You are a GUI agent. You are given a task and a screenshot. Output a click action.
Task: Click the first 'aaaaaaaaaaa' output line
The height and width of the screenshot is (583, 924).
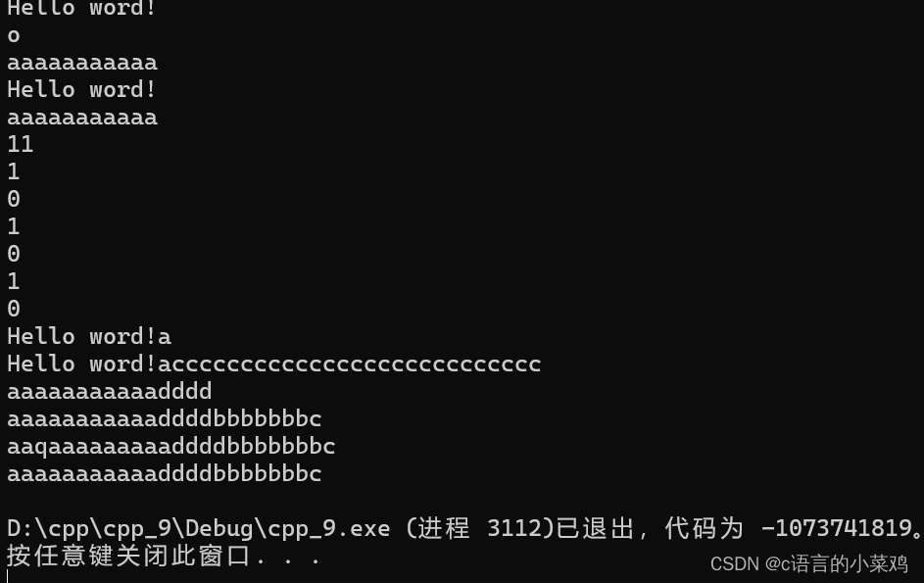tap(82, 63)
